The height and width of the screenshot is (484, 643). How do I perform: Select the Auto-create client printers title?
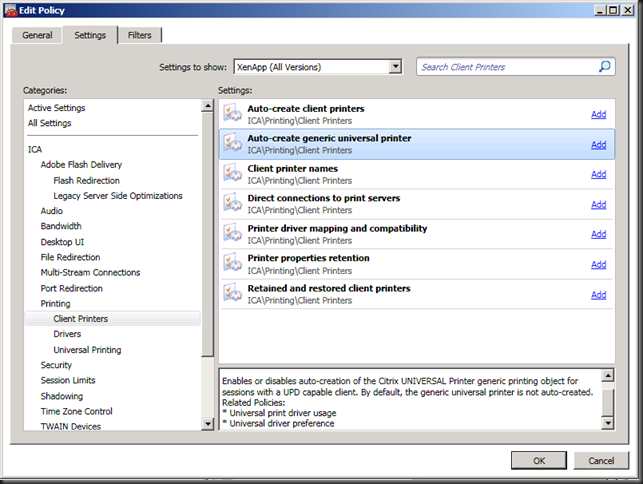(x=306, y=109)
